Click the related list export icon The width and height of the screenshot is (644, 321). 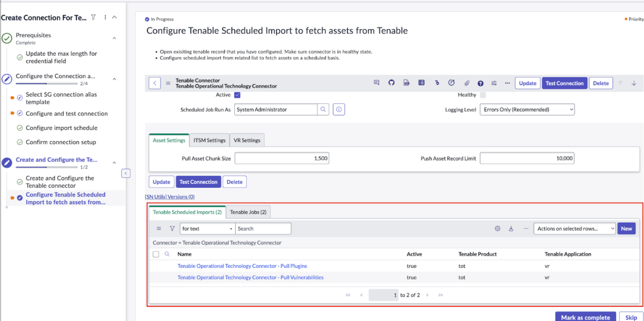tap(511, 228)
